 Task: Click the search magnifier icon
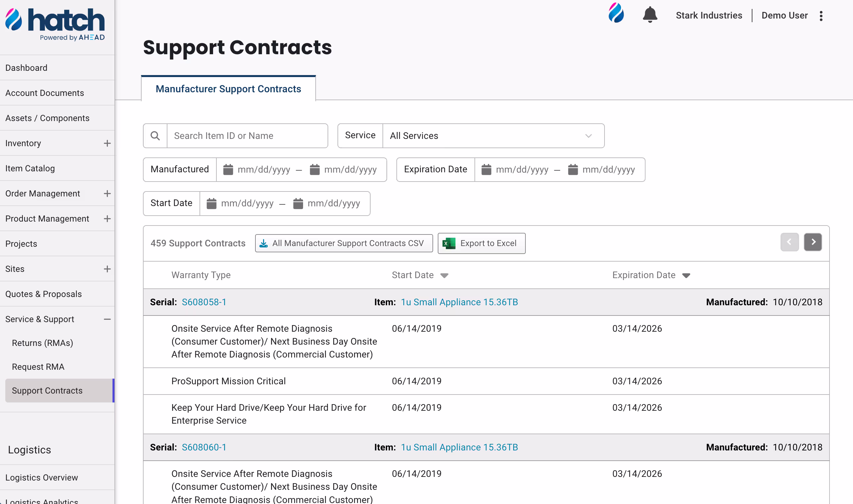(155, 136)
